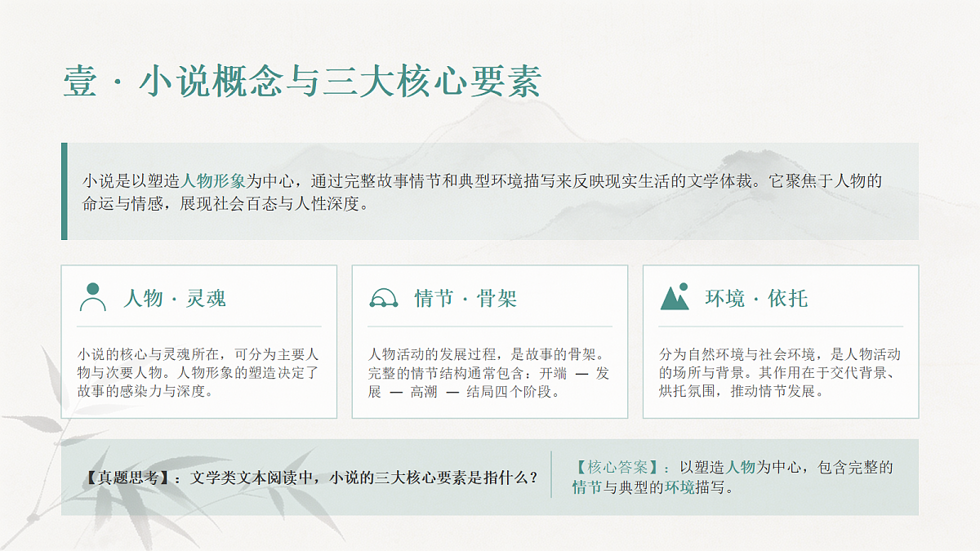Click the 【真题思考】 question text
Image resolution: width=980 pixels, height=551 pixels.
[x=311, y=478]
